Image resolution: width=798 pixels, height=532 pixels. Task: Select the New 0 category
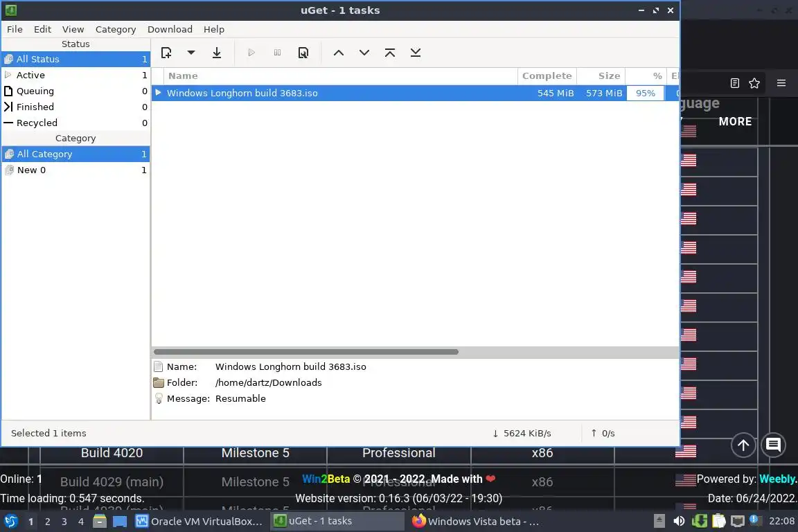[x=76, y=170]
